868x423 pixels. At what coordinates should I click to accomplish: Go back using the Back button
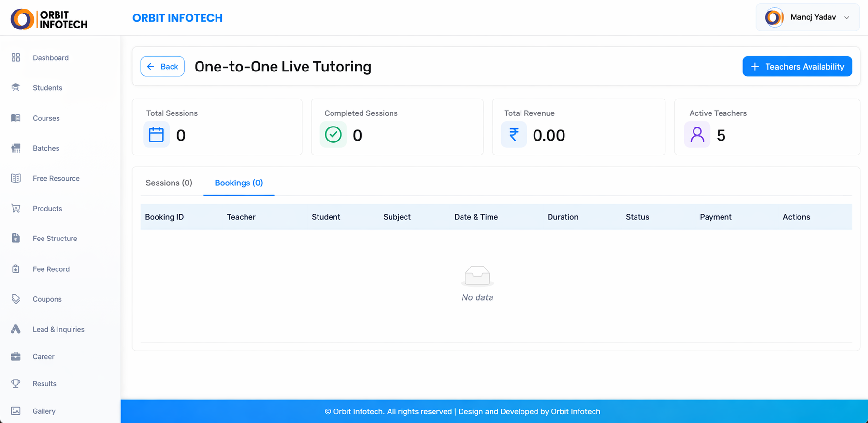[x=162, y=67]
